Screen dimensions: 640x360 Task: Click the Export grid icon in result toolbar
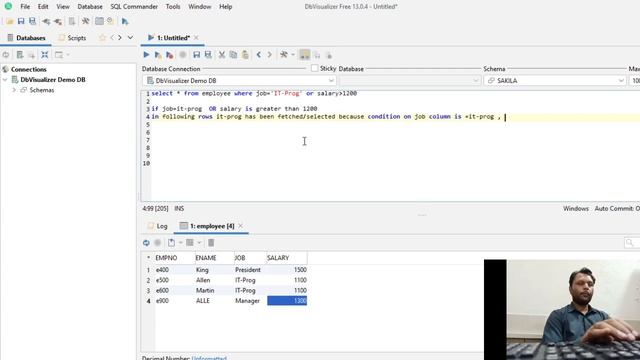[171, 243]
